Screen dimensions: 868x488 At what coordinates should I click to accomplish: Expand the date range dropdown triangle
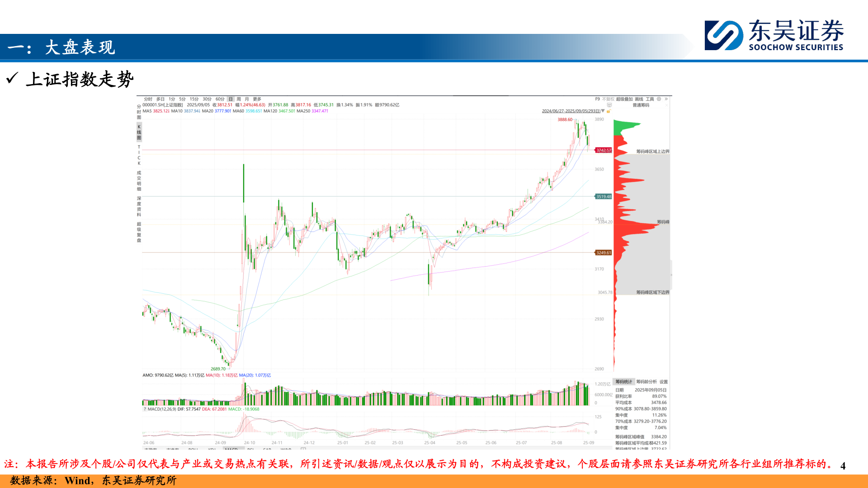[603, 111]
